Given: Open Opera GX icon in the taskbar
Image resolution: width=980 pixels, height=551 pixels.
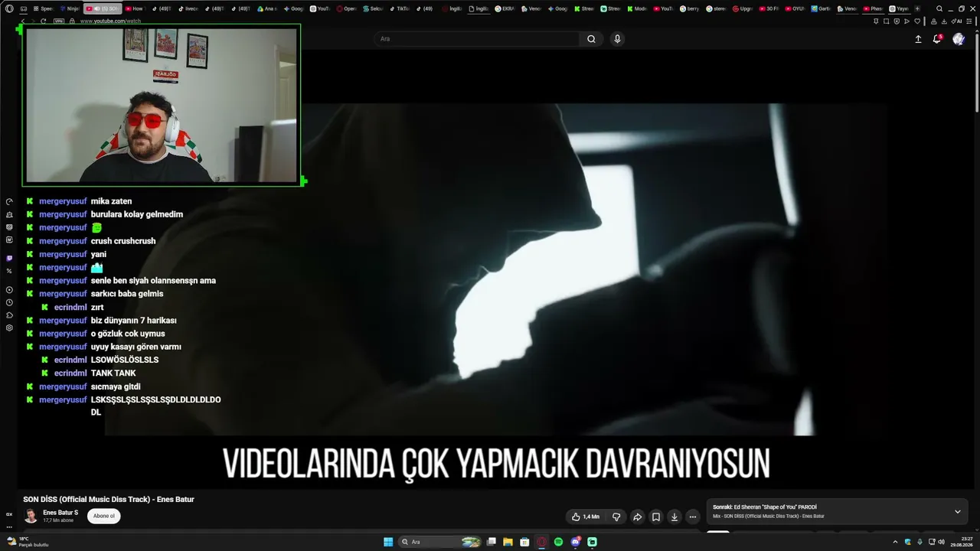Looking at the screenshot, I should pos(541,542).
